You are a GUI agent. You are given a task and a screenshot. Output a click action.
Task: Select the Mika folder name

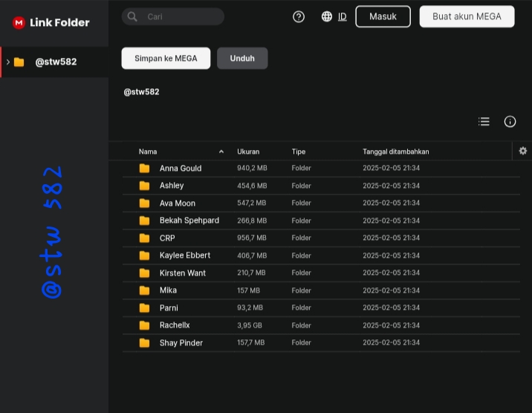(x=168, y=290)
